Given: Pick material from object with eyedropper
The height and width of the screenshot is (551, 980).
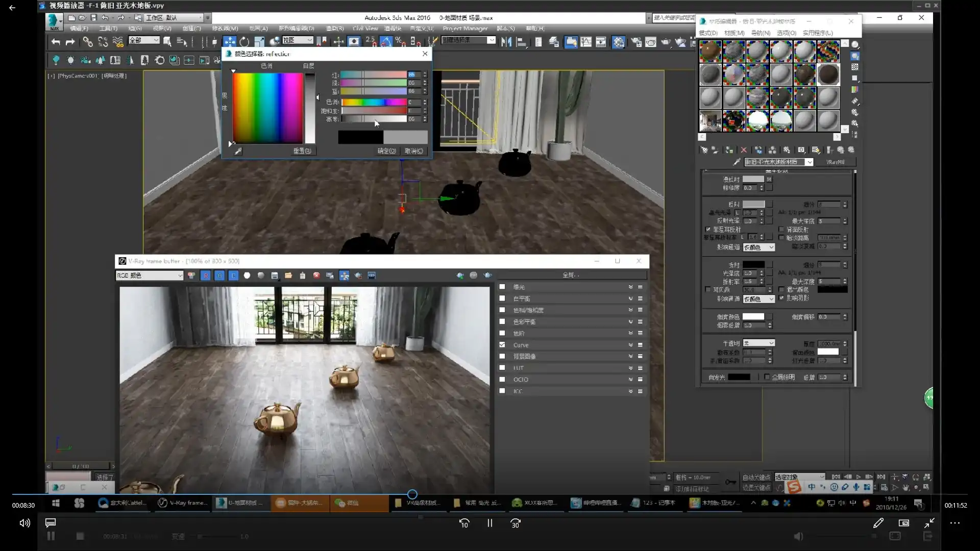Looking at the screenshot, I should pos(737,162).
